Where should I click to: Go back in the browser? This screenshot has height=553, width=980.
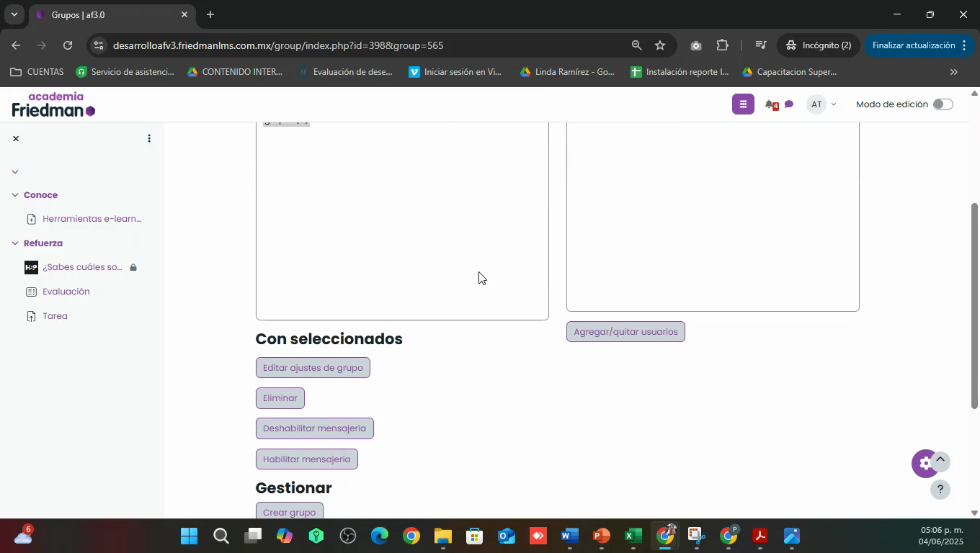point(16,45)
